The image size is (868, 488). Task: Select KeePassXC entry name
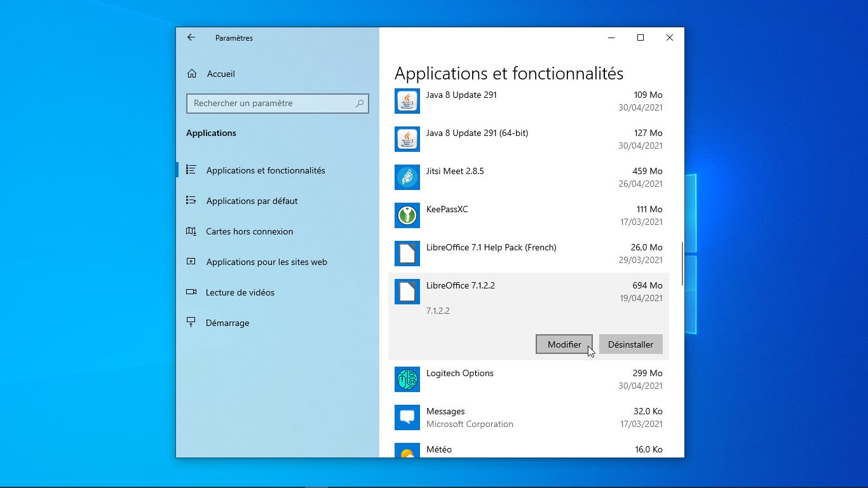coord(447,209)
